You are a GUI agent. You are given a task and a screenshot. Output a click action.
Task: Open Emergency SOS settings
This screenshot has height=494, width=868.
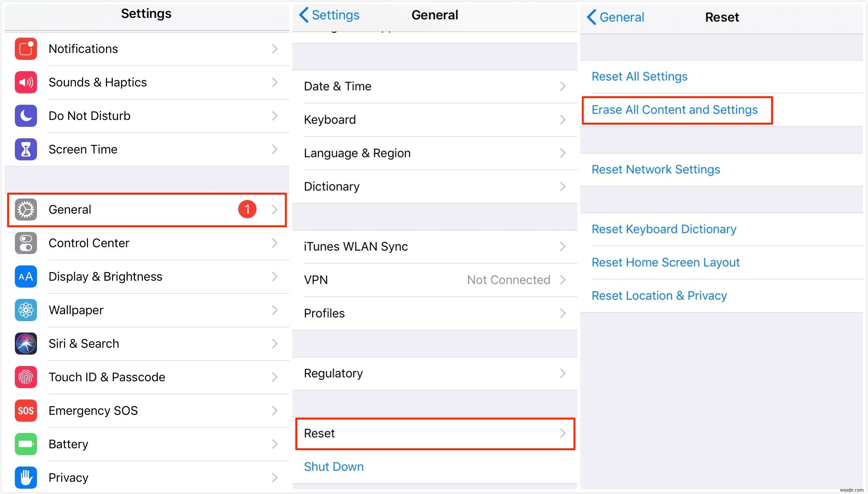coord(144,410)
